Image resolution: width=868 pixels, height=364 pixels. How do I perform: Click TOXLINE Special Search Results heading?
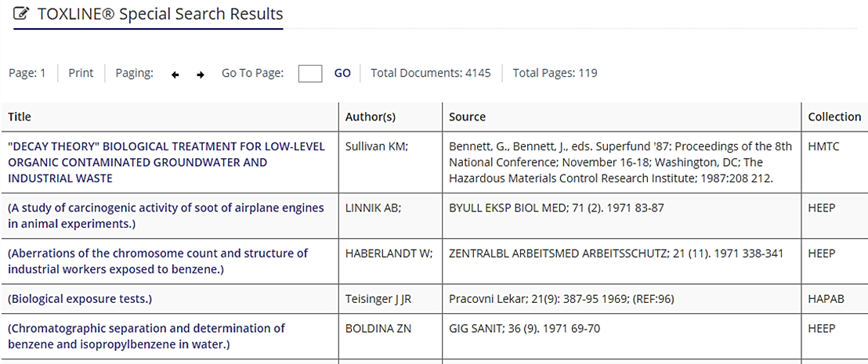[x=160, y=14]
